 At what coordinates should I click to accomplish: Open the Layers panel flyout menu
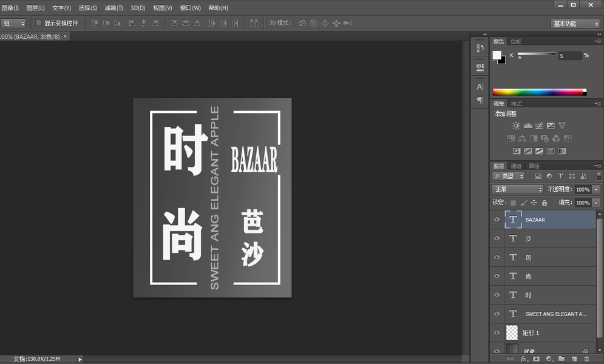(x=597, y=166)
